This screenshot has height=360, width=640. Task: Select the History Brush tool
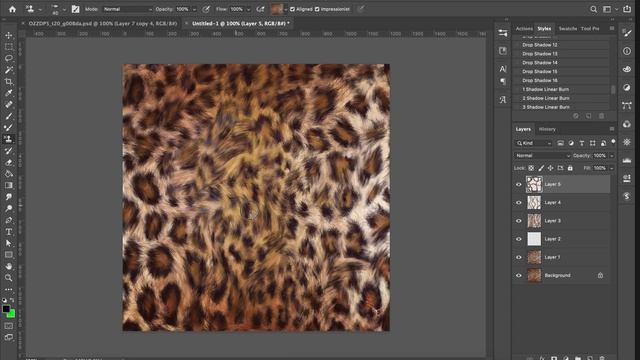9,151
